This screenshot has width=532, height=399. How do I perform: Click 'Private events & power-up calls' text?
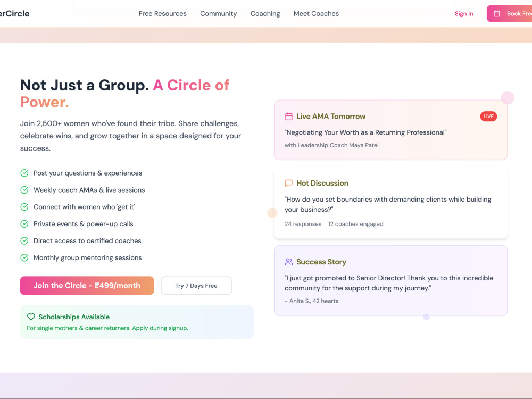point(83,224)
